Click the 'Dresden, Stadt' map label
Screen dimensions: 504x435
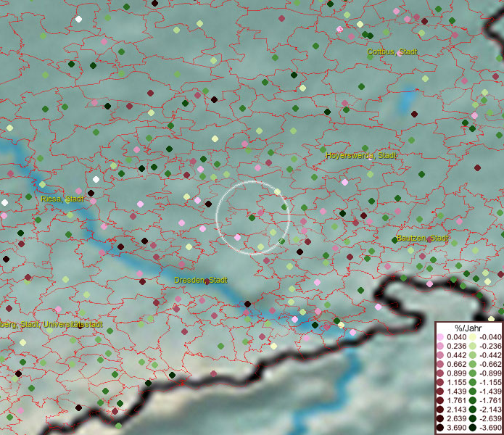[x=201, y=280]
